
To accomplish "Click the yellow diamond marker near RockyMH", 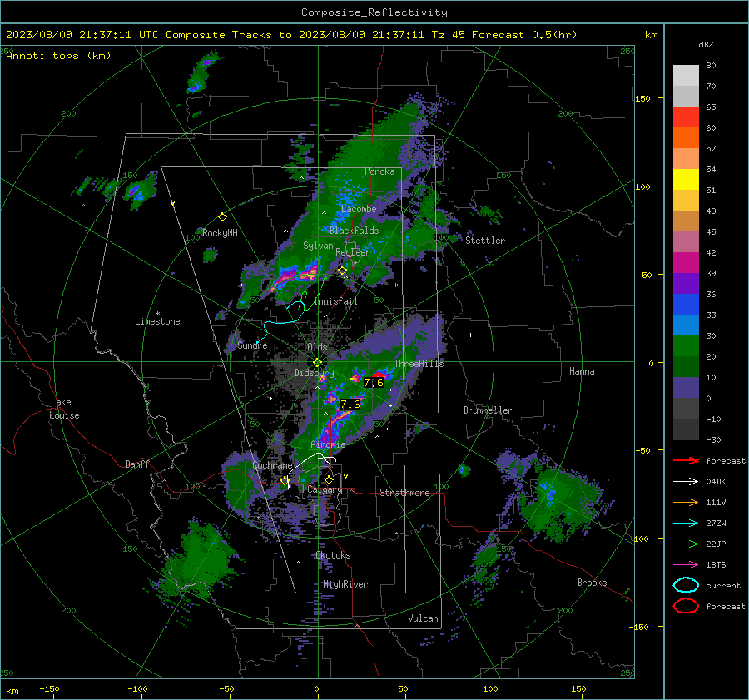I will 222,217.
